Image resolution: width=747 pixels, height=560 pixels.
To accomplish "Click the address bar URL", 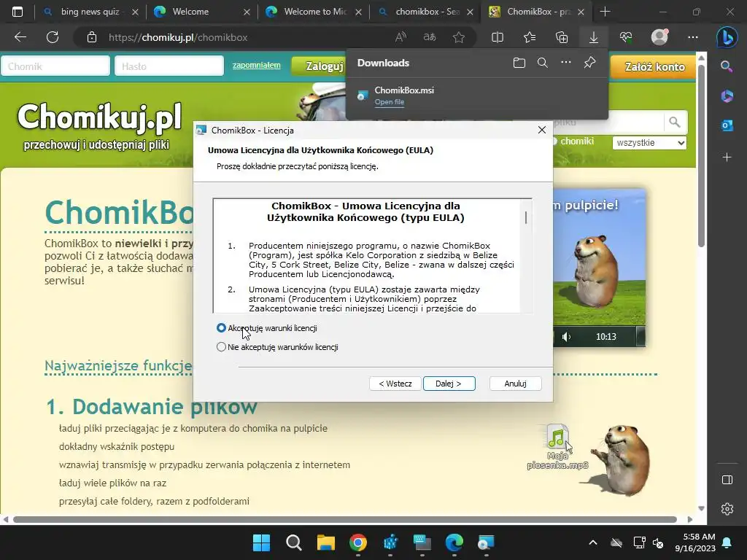I will point(178,38).
